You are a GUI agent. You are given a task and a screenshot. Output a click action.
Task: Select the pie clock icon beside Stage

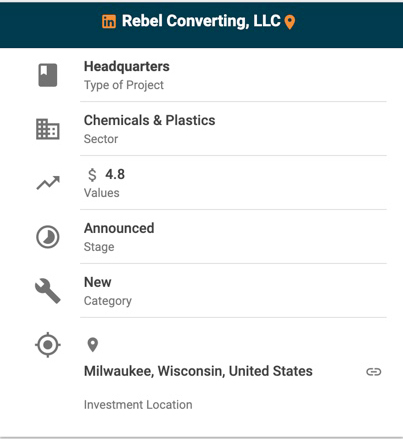(48, 237)
